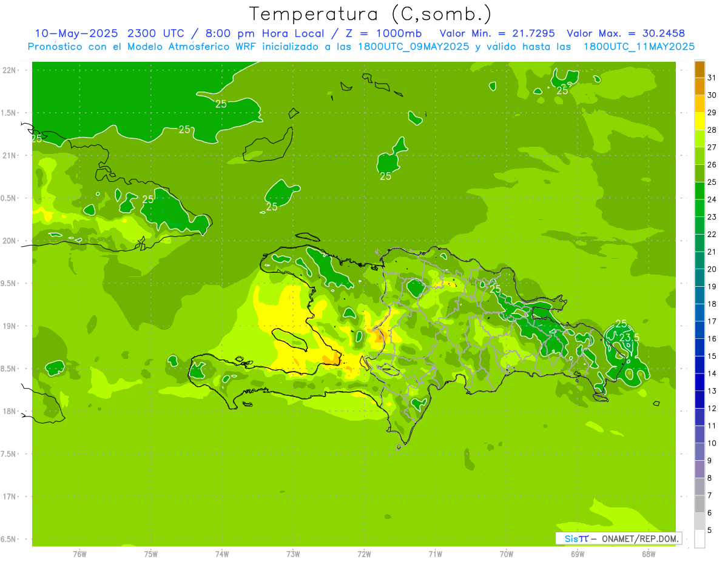Viewport: 728px width, 562px height.
Task: Click the white swatch below 5 on scale
Action: (x=699, y=539)
